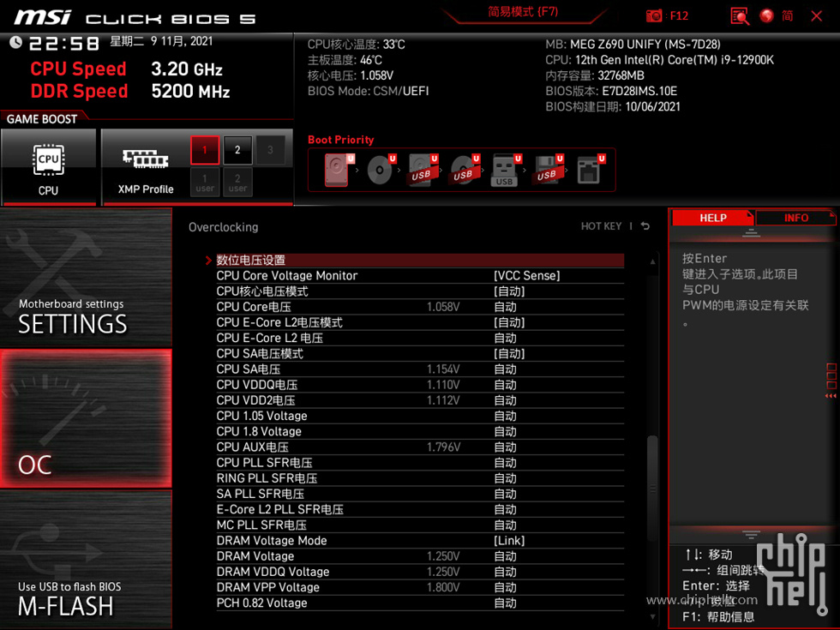Select the USB key boot device

[506, 171]
